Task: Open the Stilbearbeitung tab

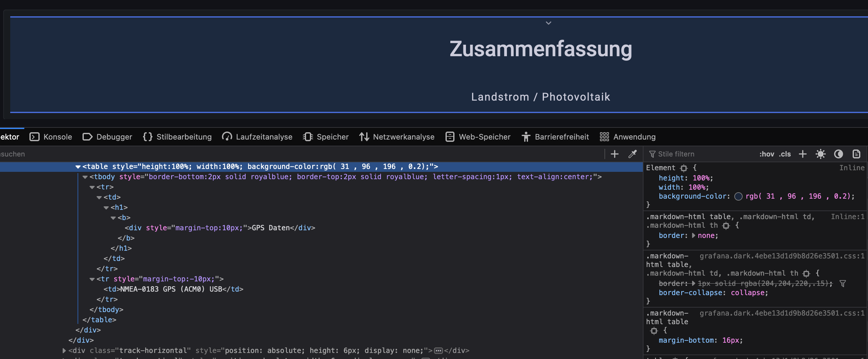Action: pos(177,137)
